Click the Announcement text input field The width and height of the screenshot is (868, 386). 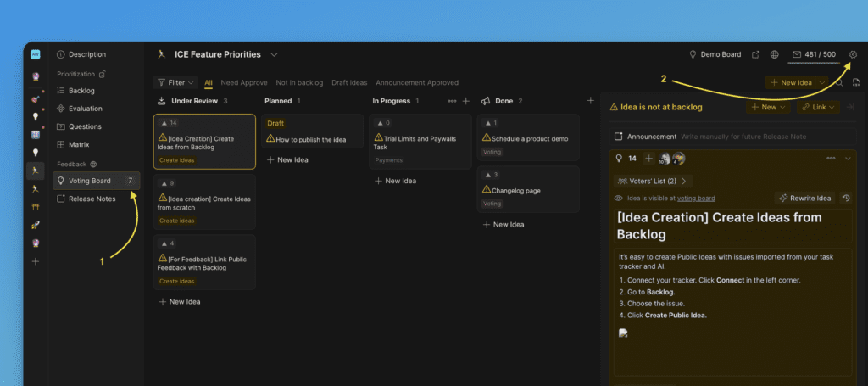(x=746, y=136)
